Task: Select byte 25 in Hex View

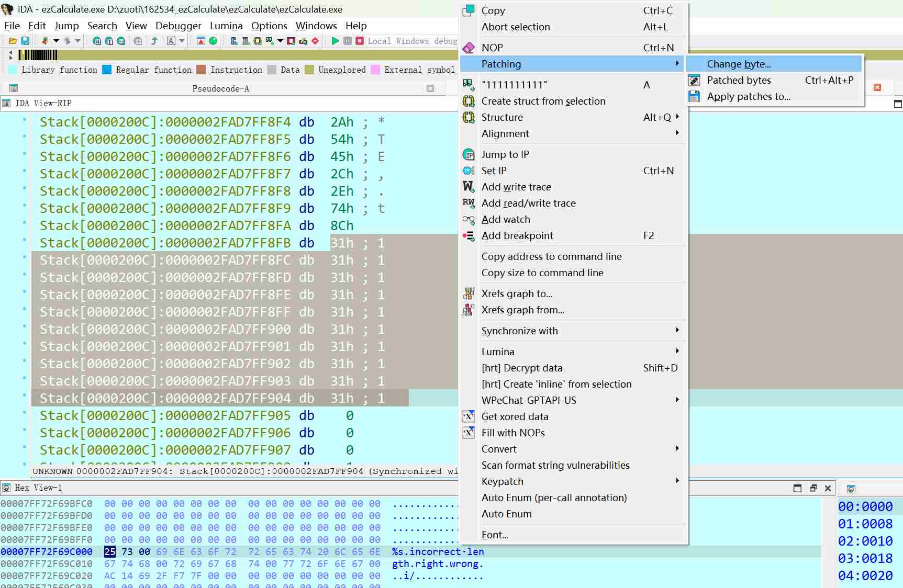Action: pos(109,551)
